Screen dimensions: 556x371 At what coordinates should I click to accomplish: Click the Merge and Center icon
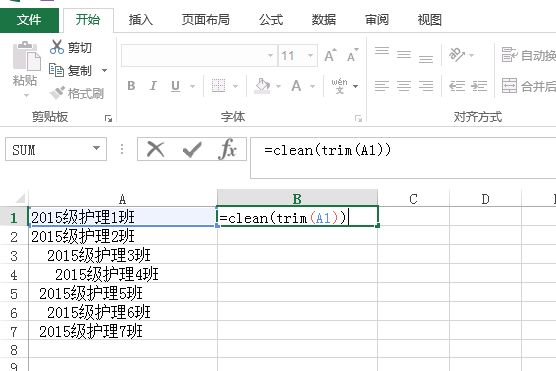(x=509, y=85)
